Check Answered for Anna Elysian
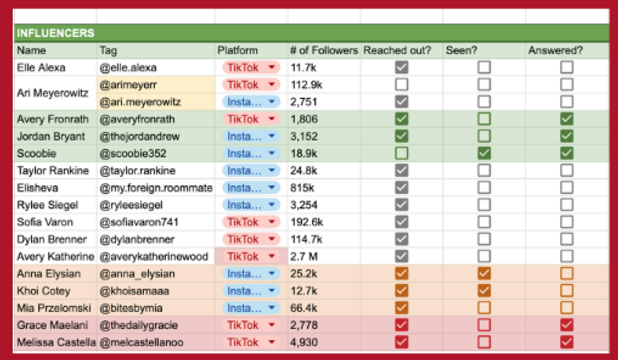 point(566,273)
